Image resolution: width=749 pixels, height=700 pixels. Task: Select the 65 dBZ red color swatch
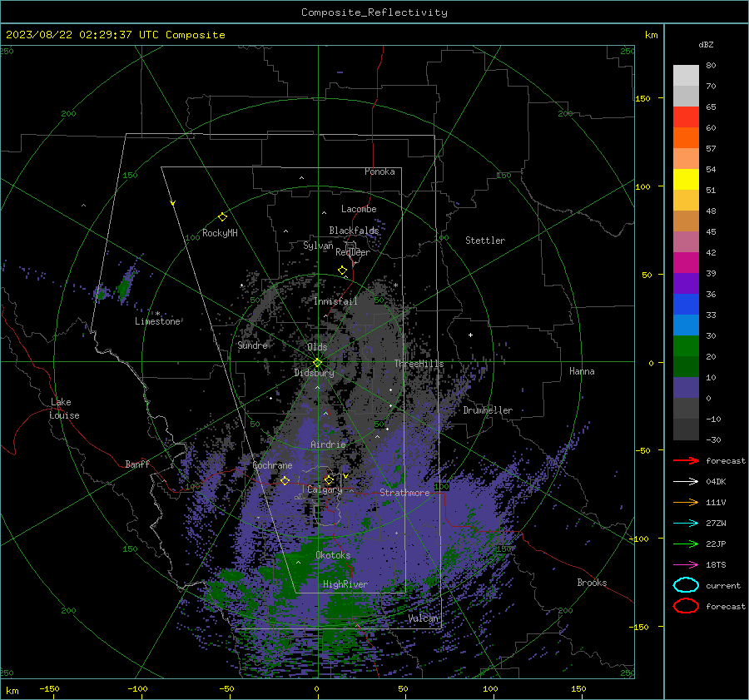coord(686,117)
